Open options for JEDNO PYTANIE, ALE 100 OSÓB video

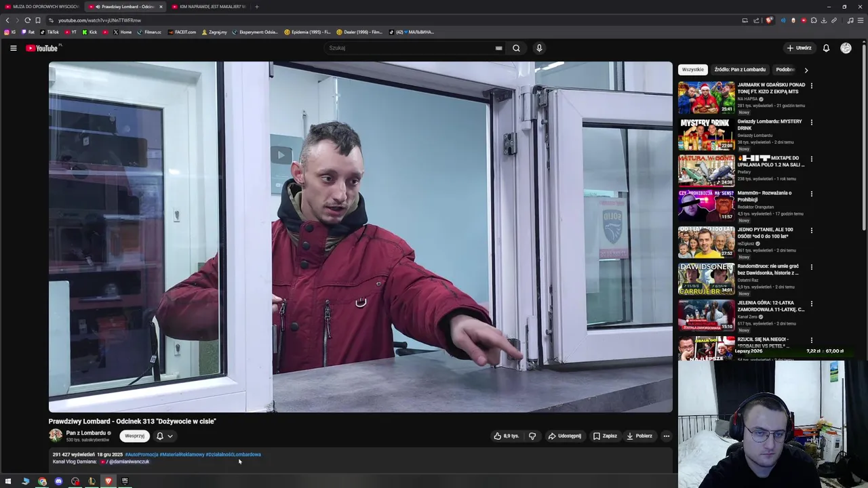coord(811,230)
